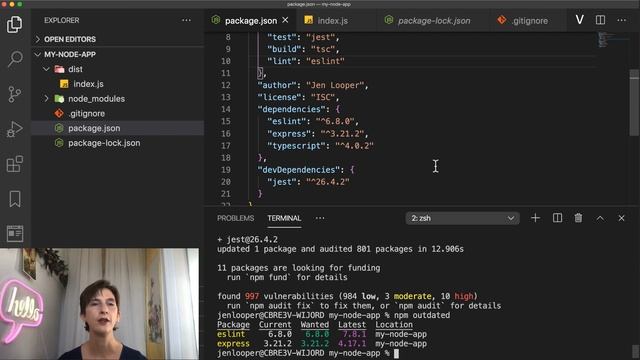Open the panel overflow ellipsis menu
640x360 pixels.
click(320, 218)
